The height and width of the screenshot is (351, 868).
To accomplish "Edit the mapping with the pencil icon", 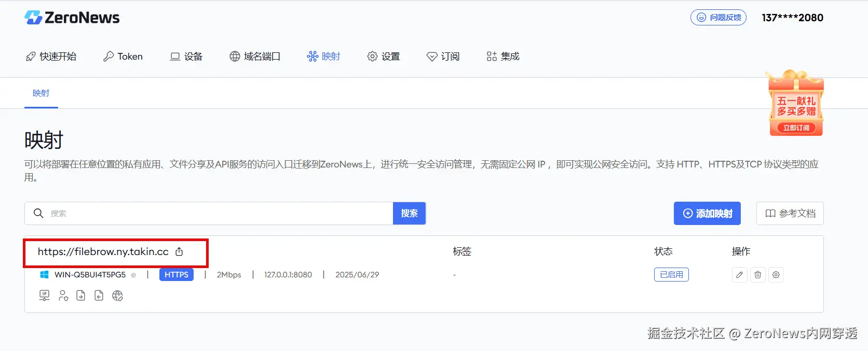I will pyautogui.click(x=739, y=275).
